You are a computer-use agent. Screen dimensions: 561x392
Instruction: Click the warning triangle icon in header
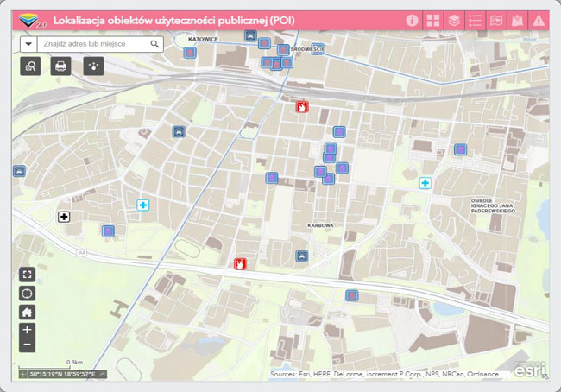point(539,20)
